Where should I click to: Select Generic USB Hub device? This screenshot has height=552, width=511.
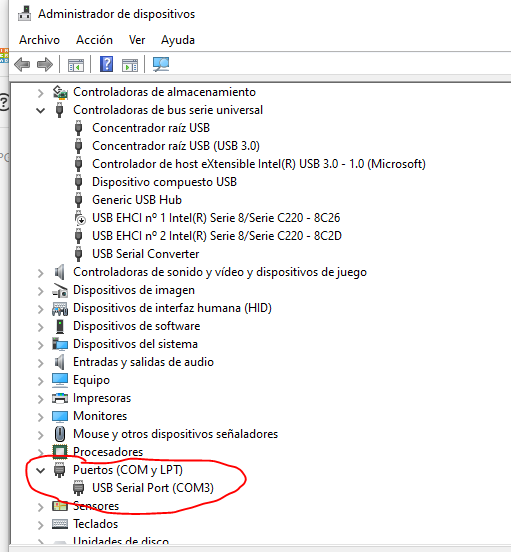coord(137,200)
